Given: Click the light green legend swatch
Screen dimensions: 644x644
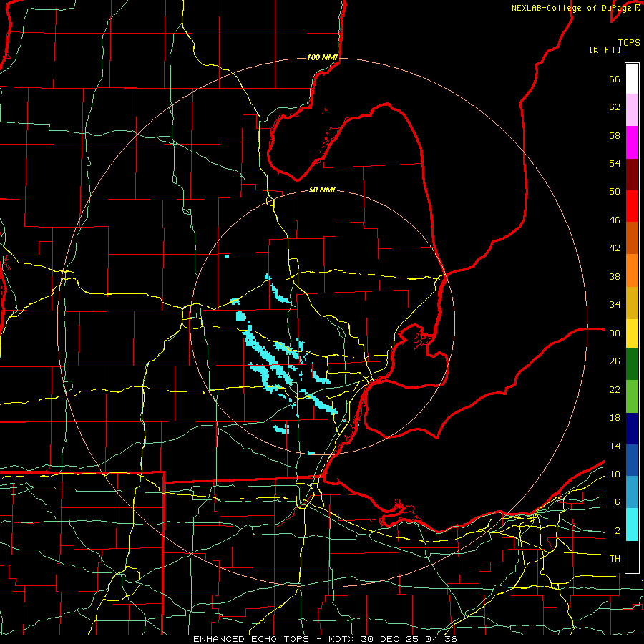Looking at the screenshot, I should click(632, 396).
